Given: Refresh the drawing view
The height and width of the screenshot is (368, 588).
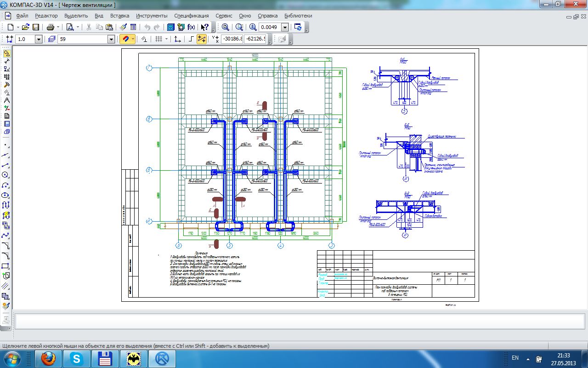Looking at the screenshot, I should tap(298, 27).
